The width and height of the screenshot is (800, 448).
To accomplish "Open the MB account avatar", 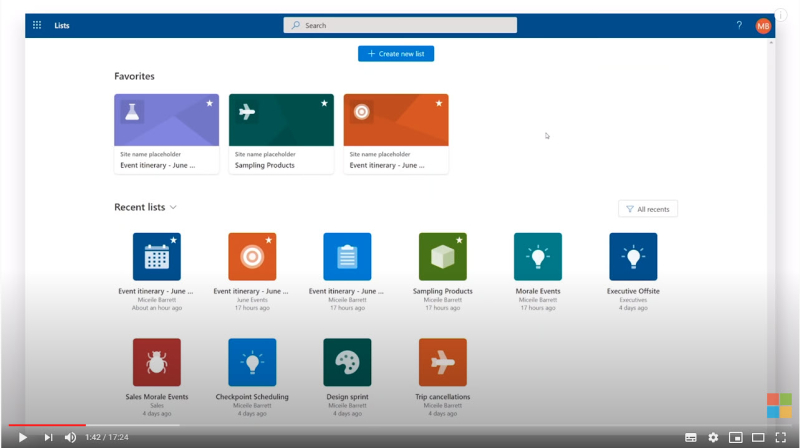I will click(x=763, y=26).
